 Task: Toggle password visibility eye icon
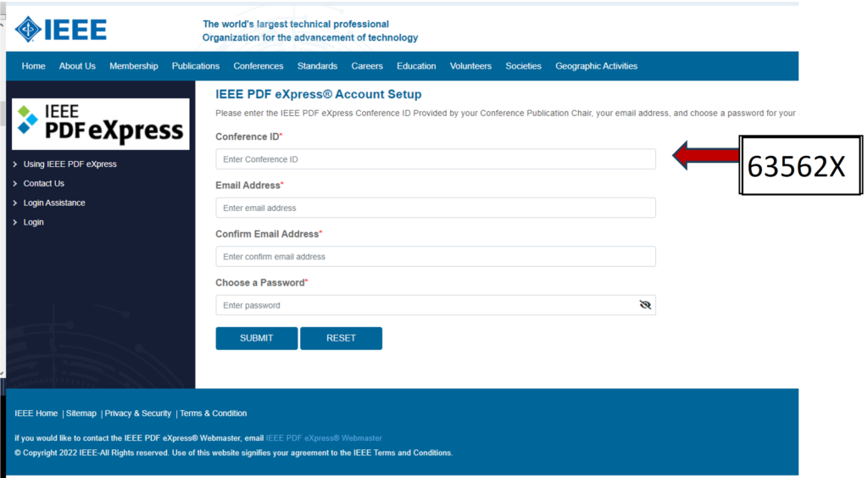coord(645,305)
